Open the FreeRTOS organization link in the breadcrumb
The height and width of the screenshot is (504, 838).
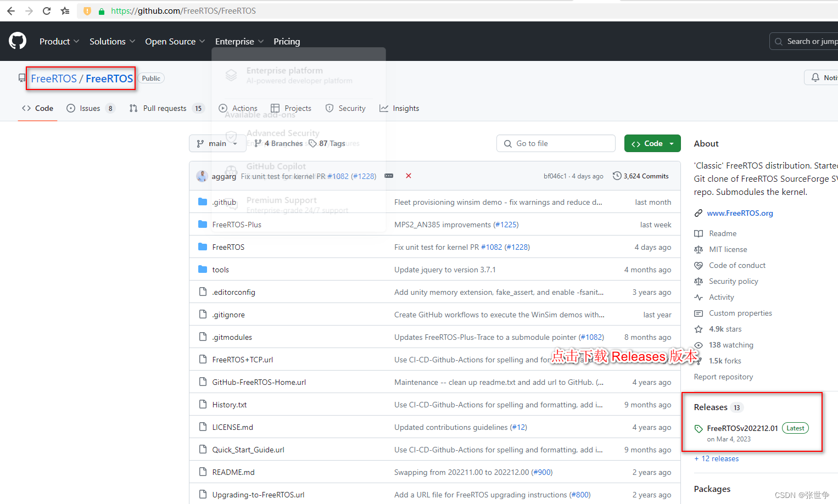click(54, 79)
